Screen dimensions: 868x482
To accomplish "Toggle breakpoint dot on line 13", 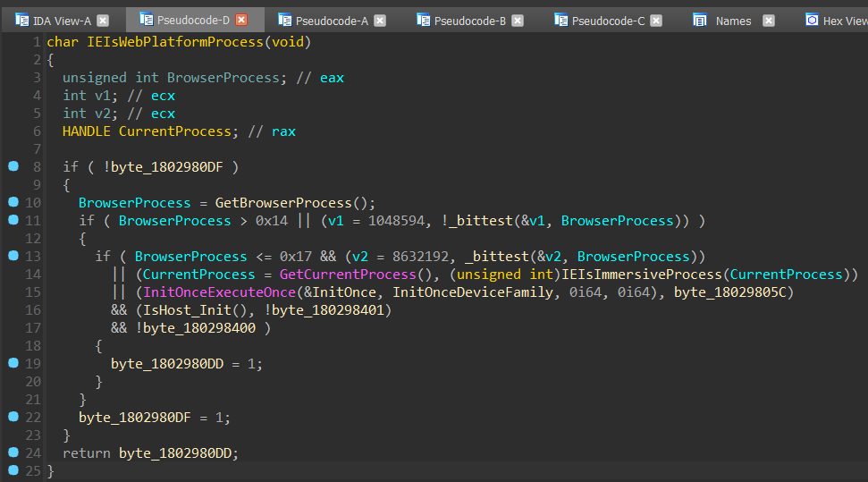I will (13, 256).
